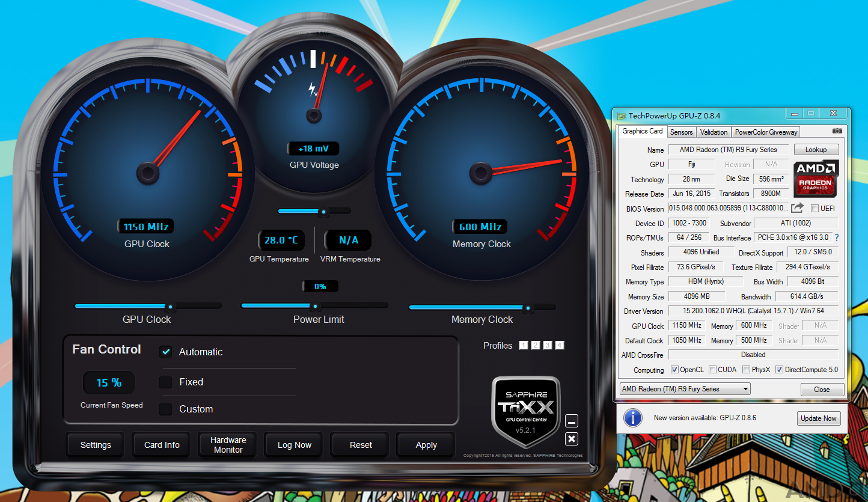Minimize the Sapphire TriXX window

click(572, 421)
